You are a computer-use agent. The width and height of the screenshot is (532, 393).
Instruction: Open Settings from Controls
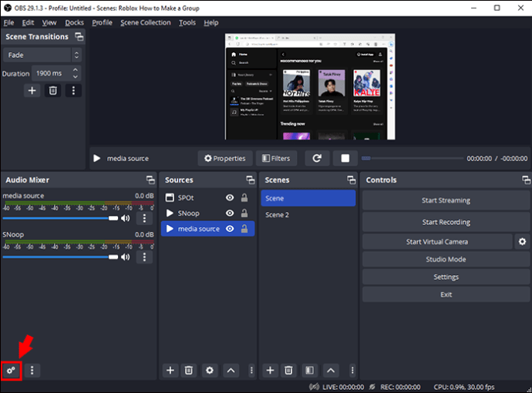pyautogui.click(x=446, y=277)
